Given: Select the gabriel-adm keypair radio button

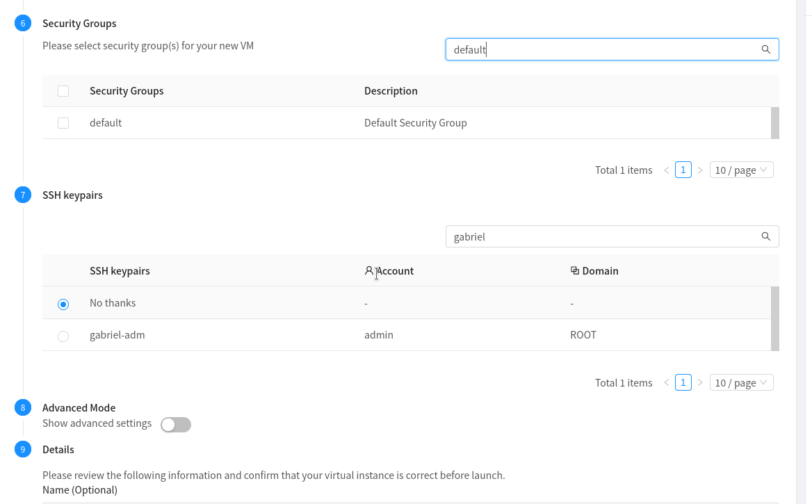Looking at the screenshot, I should pos(63,336).
